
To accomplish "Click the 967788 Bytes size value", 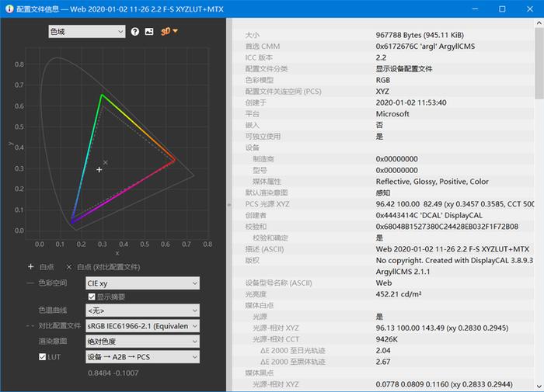I will [x=420, y=35].
